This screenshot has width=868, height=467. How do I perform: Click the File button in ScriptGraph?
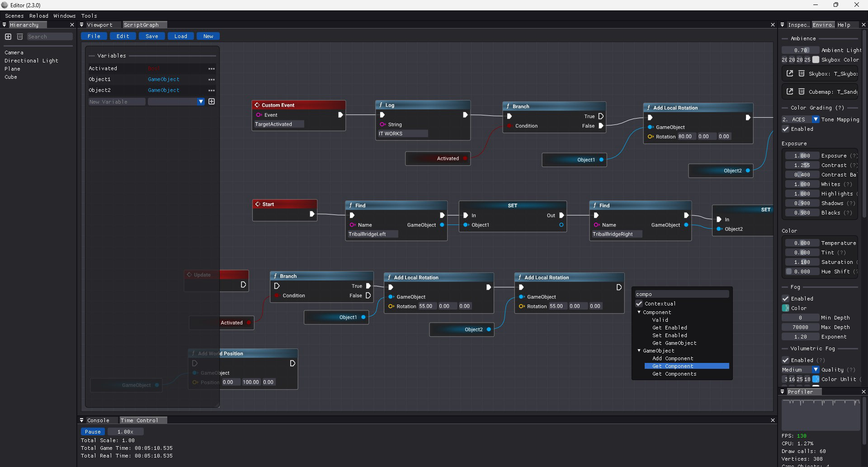[94, 36]
